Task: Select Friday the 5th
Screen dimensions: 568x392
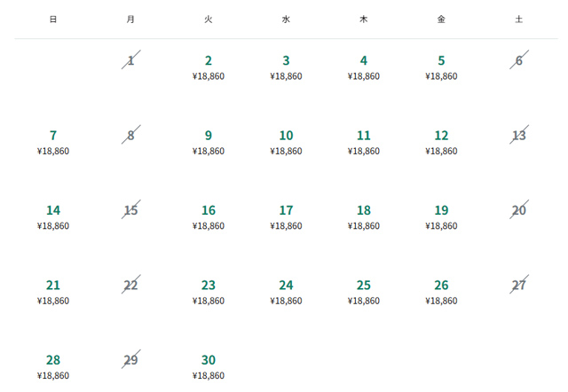Action: (x=441, y=67)
